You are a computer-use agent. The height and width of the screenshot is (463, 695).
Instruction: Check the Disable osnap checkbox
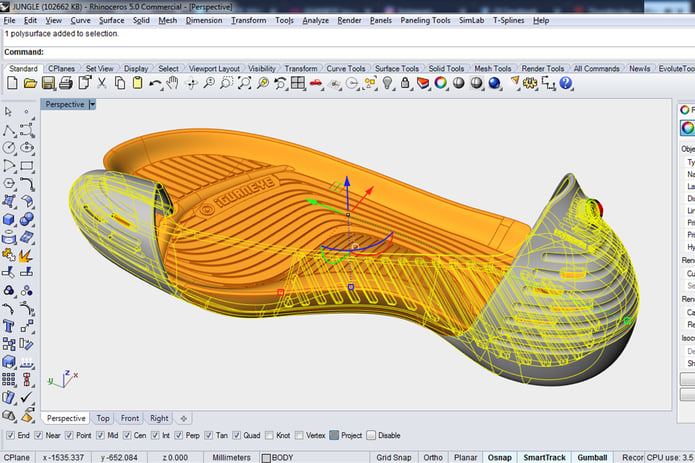pyautogui.click(x=371, y=436)
